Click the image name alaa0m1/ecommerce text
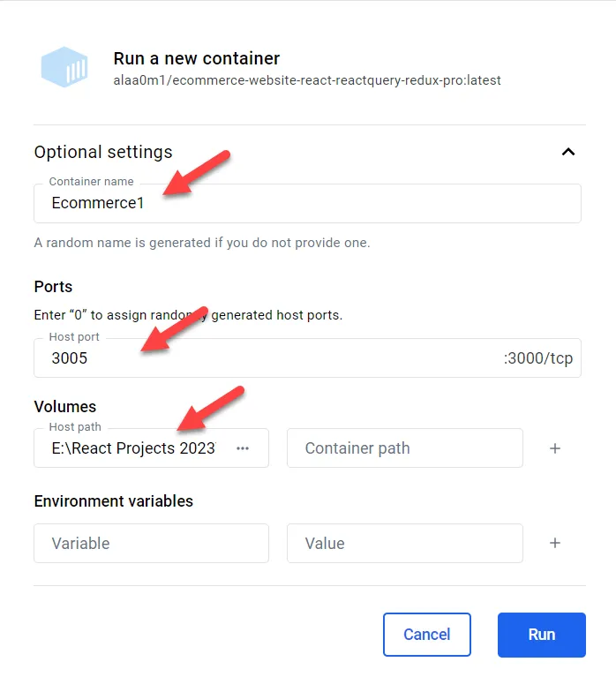Image resolution: width=616 pixels, height=692 pixels. pos(307,80)
